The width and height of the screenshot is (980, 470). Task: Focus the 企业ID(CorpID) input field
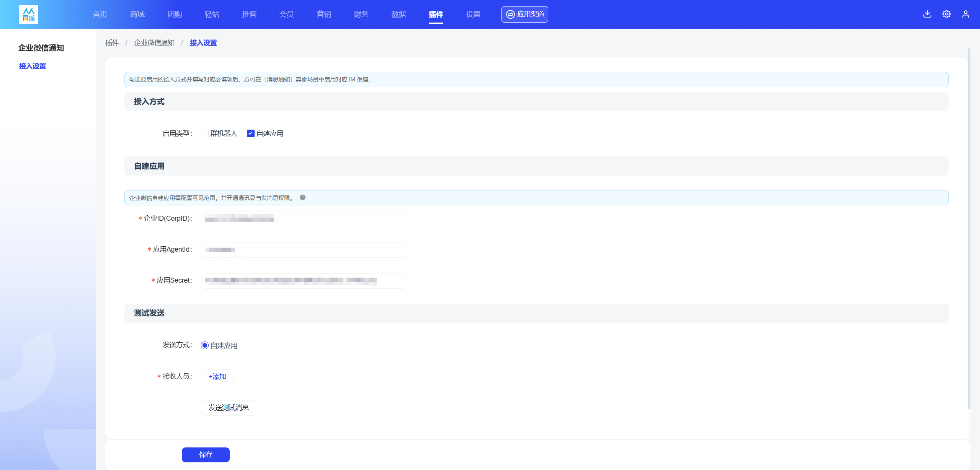(304, 219)
